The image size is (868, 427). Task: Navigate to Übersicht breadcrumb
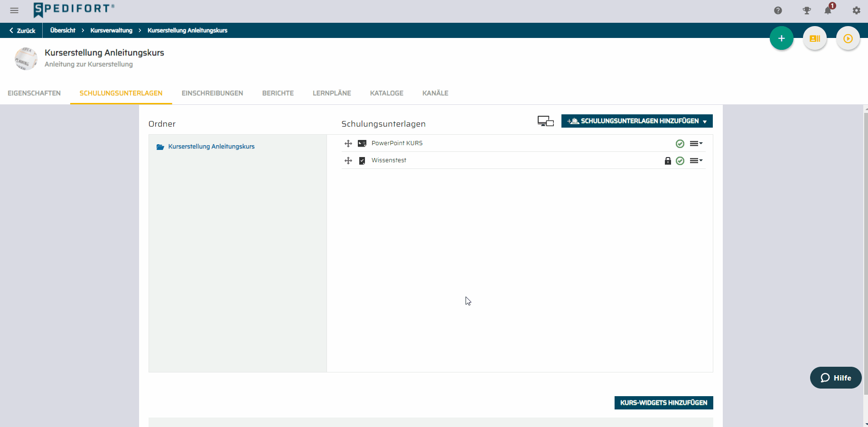63,30
